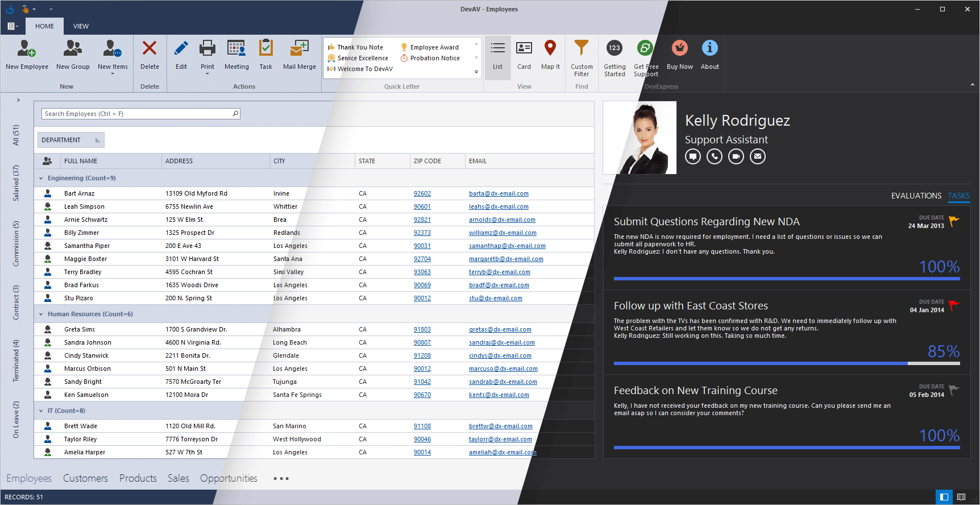This screenshot has height=505, width=980.
Task: Switch to the TASKS tab
Action: point(958,196)
